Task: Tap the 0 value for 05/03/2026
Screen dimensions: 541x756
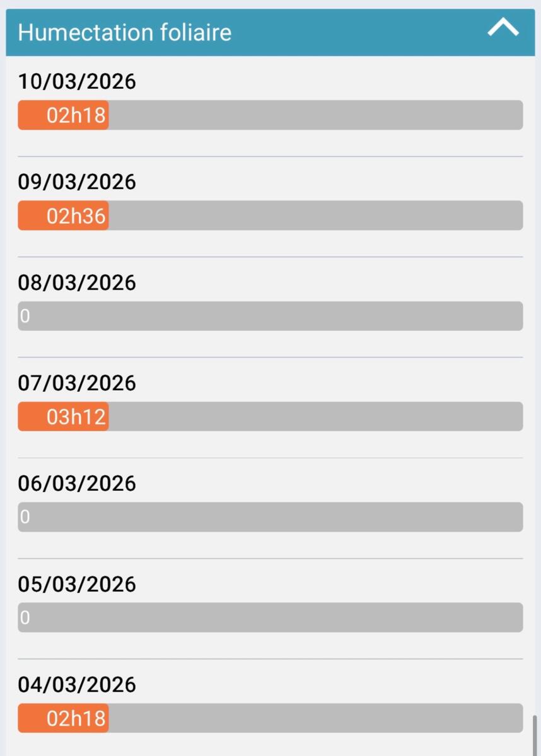Action: (25, 617)
